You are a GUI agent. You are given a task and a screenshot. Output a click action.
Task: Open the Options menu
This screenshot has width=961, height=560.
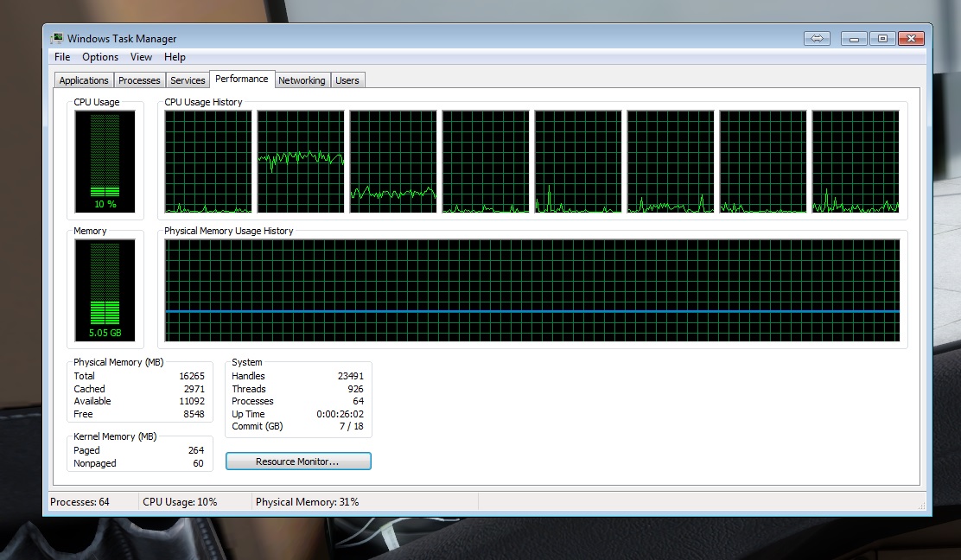point(100,57)
